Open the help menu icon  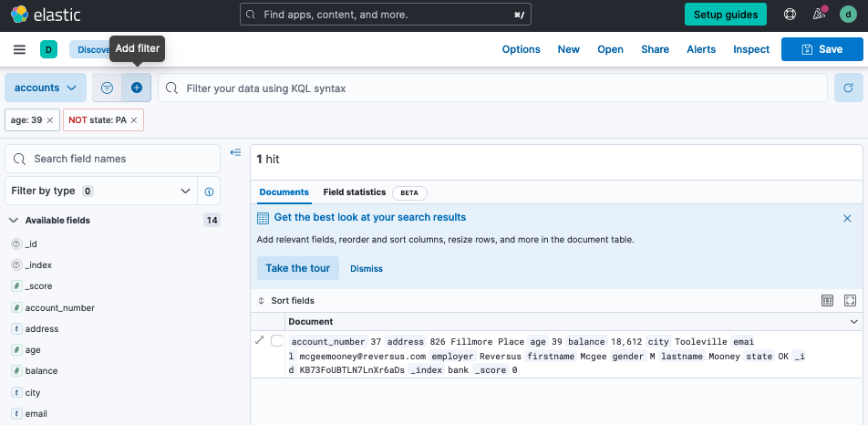tap(790, 15)
